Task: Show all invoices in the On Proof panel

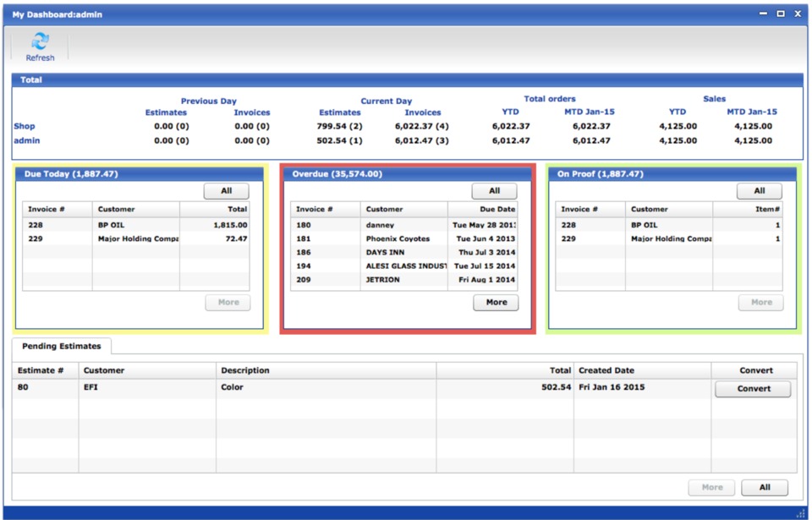Action: [x=760, y=190]
